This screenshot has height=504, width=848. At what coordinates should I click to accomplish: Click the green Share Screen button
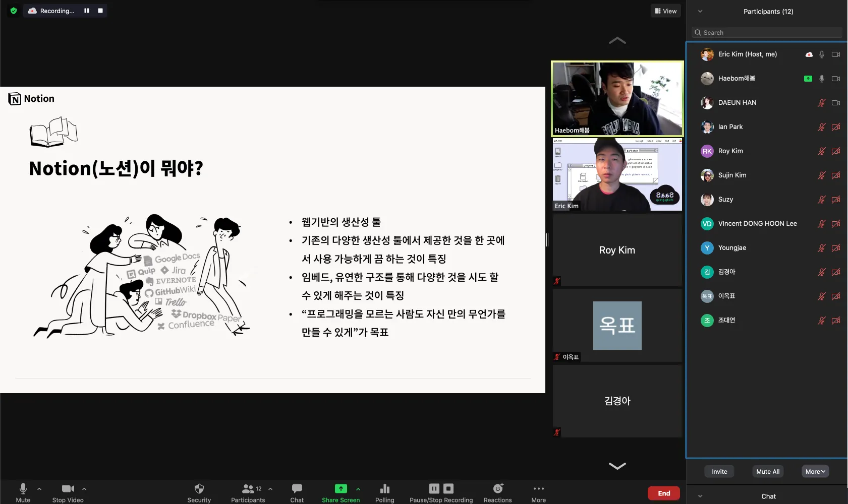pos(341,492)
